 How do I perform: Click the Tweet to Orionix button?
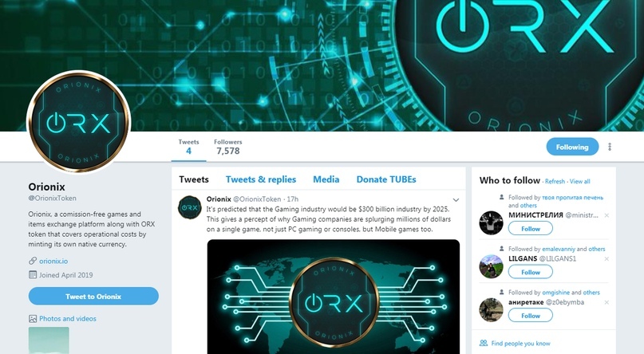(93, 296)
